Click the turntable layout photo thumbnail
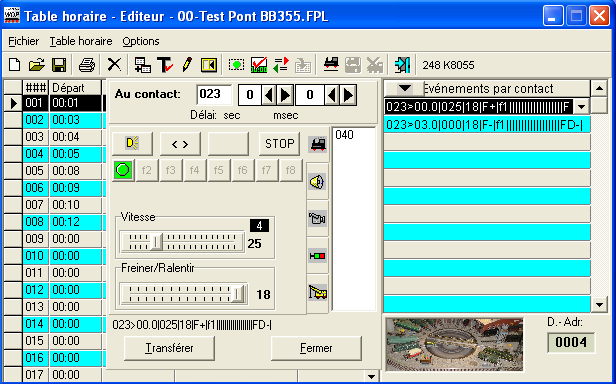 click(454, 345)
